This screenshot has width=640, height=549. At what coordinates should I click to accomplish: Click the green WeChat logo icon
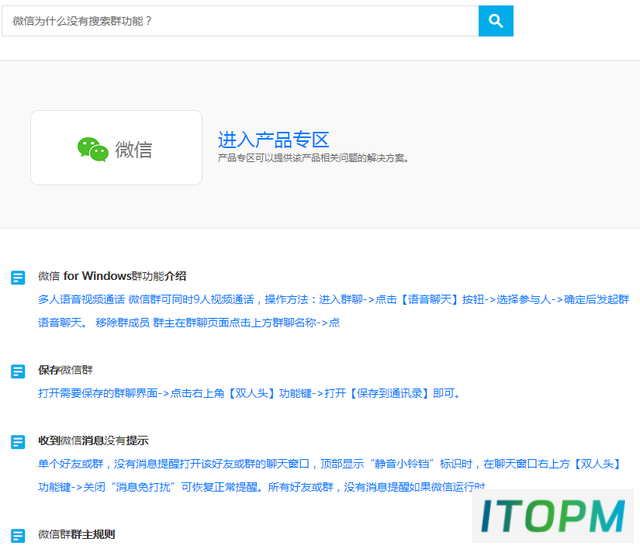coord(93,149)
